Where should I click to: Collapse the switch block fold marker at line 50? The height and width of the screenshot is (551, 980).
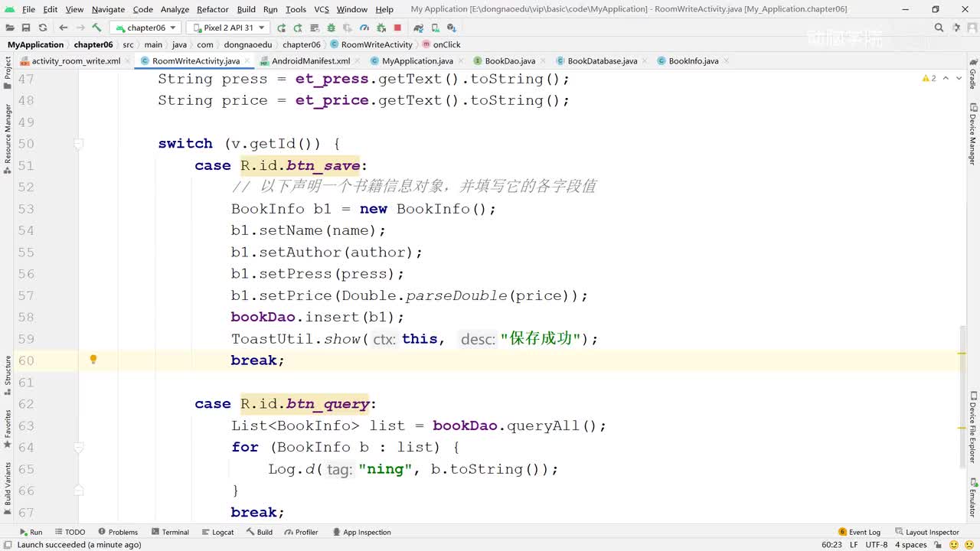[x=78, y=143]
